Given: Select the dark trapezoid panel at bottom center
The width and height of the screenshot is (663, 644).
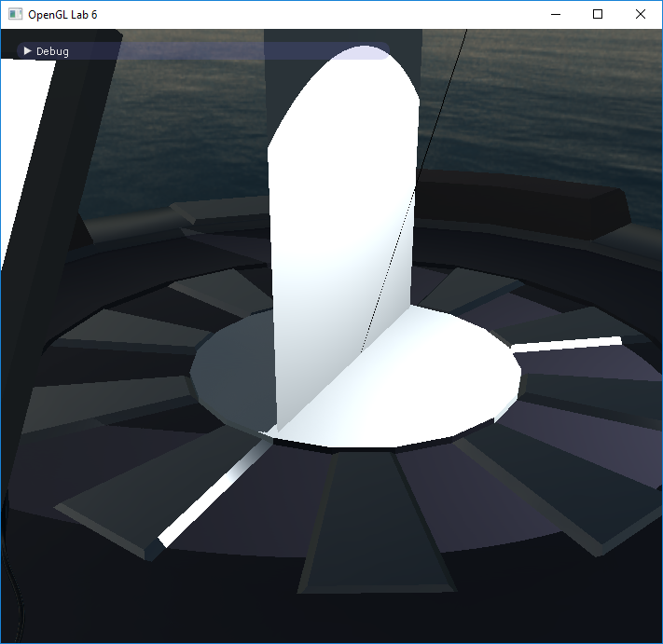Looking at the screenshot, I should click(377, 522).
